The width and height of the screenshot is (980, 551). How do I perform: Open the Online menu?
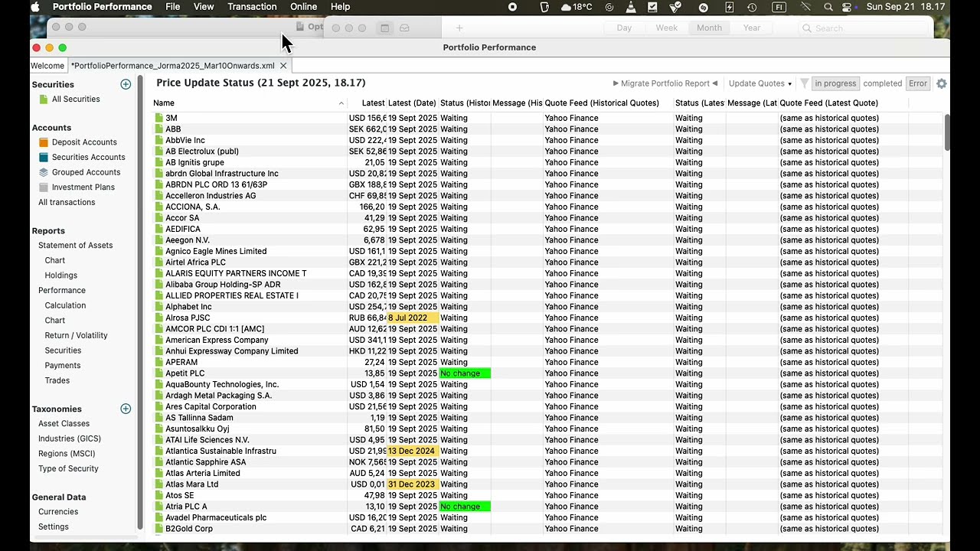click(x=303, y=7)
